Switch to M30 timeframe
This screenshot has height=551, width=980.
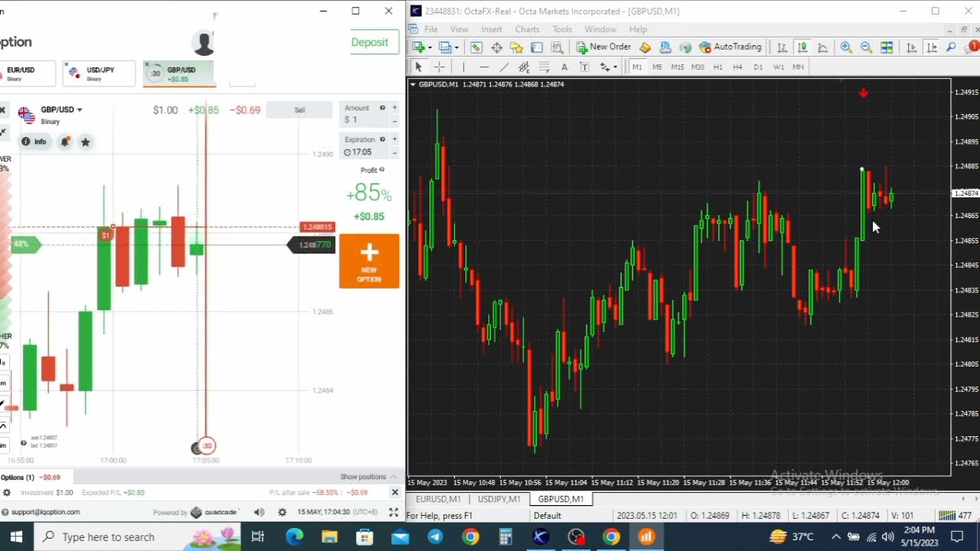pos(697,67)
